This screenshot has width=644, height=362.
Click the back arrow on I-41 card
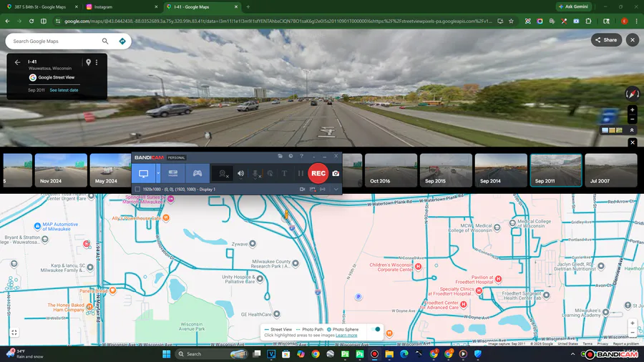pyautogui.click(x=17, y=62)
